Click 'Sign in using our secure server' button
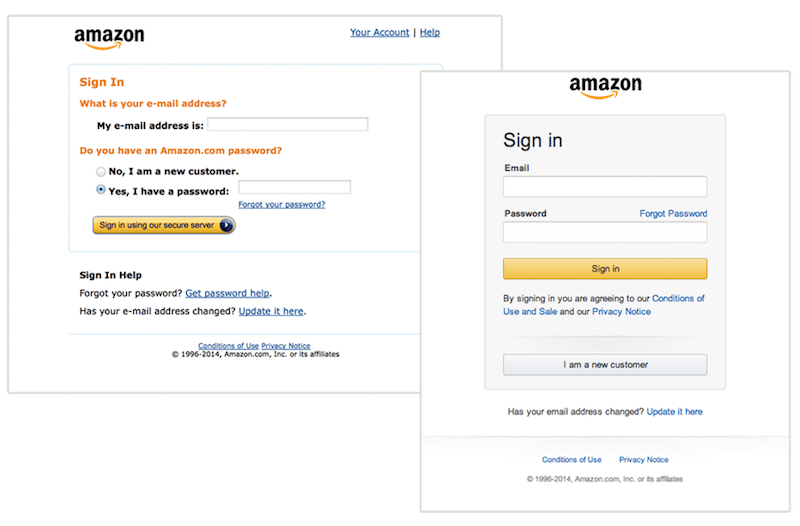Image resolution: width=800 pixels, height=526 pixels. click(x=164, y=225)
